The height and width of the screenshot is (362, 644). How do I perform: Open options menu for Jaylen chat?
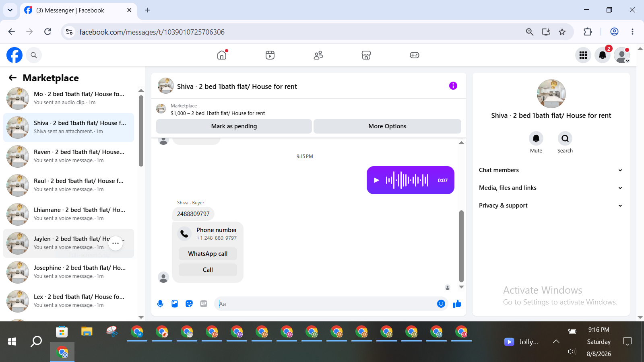click(116, 243)
